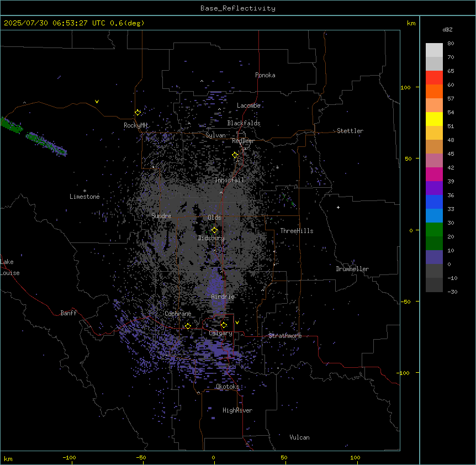This screenshot has height=465, width=476.
Task: Click the magenta 39–42 dBZ legend swatch
Action: 434,174
